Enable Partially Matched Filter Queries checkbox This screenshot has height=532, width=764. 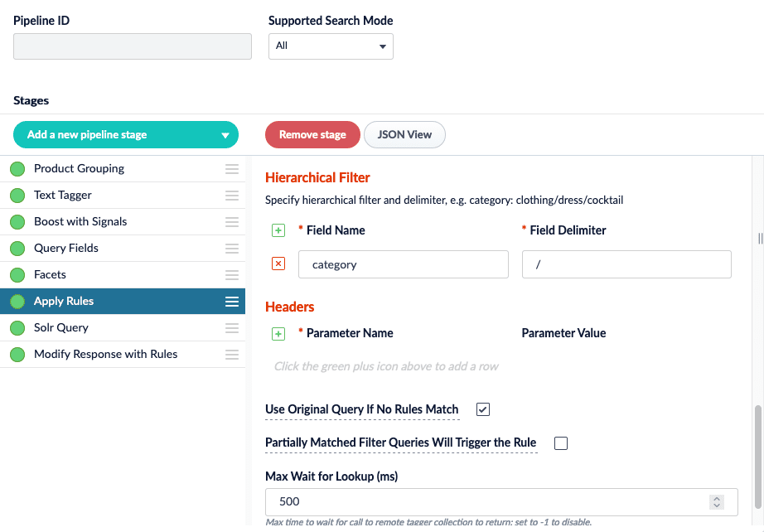coord(561,443)
